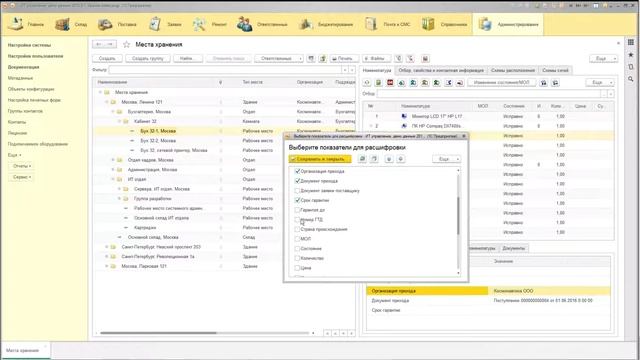Check Документ заявки поставщику checkbox
The image size is (640, 360).
297,191
